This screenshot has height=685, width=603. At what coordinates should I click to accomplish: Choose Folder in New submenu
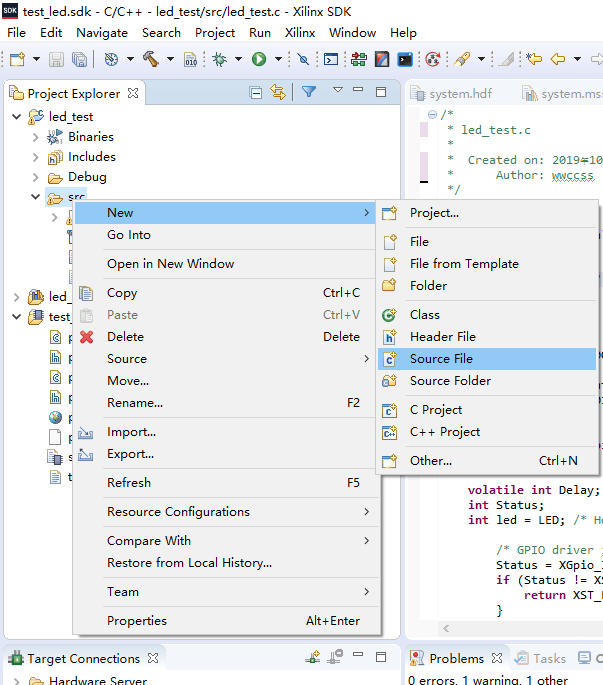click(487, 286)
